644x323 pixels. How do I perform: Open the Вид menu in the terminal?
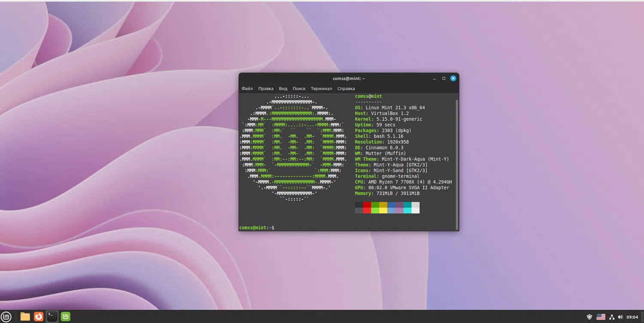[283, 89]
